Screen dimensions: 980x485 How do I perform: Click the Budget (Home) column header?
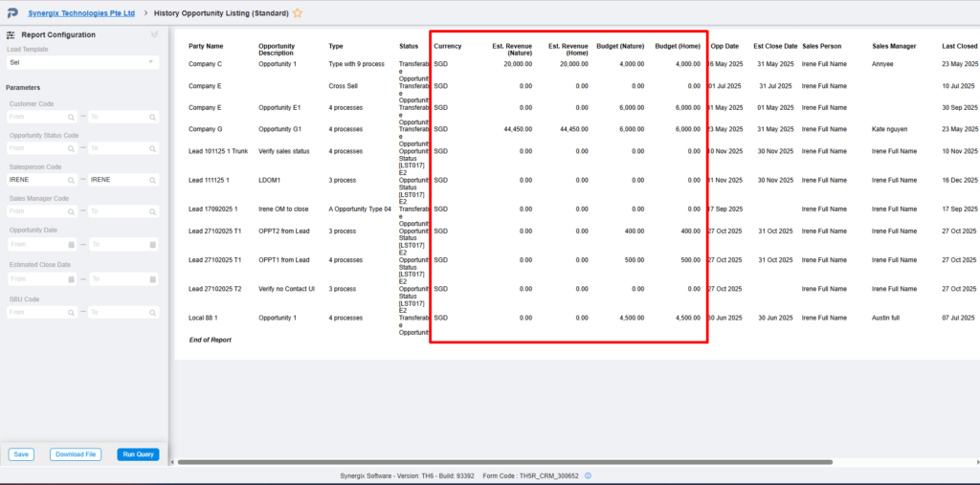click(x=678, y=46)
